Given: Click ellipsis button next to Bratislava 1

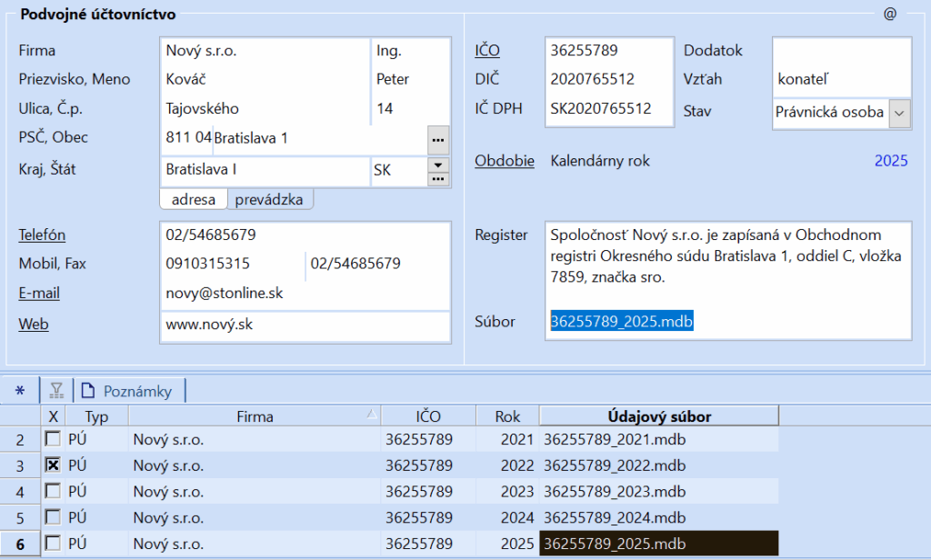Looking at the screenshot, I should 438,139.
